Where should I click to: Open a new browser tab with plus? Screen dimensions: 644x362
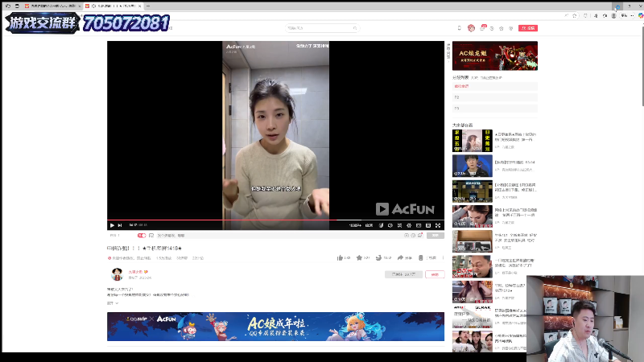coord(148,6)
